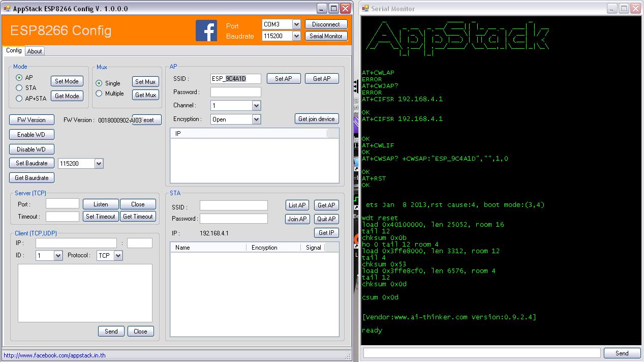Maximize the AppStack ESP8266 Config window

(x=333, y=9)
